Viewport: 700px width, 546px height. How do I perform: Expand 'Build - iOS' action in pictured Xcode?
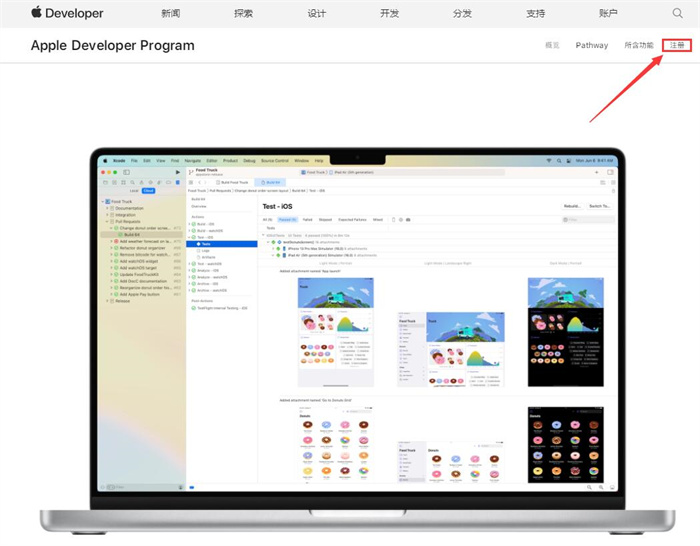(x=189, y=224)
